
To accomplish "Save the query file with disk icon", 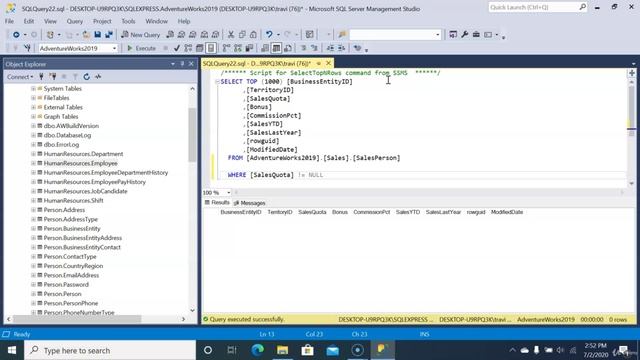I will pyautogui.click(x=98, y=35).
